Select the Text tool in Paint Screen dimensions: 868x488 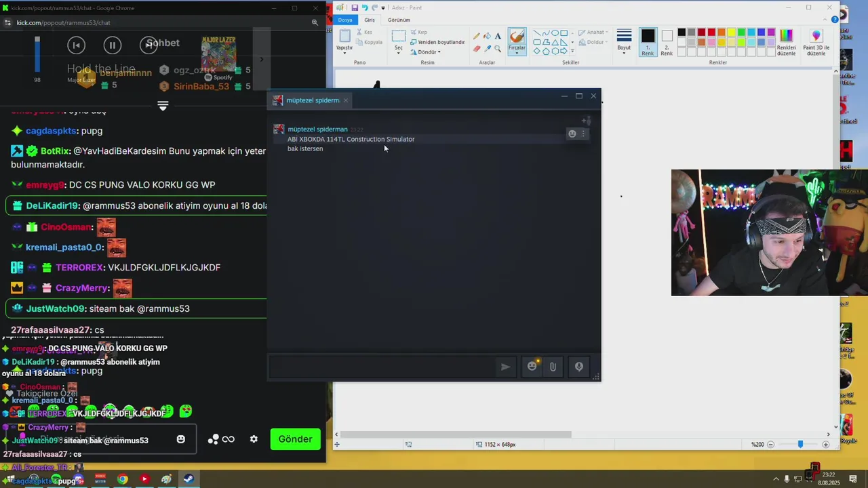pos(498,36)
